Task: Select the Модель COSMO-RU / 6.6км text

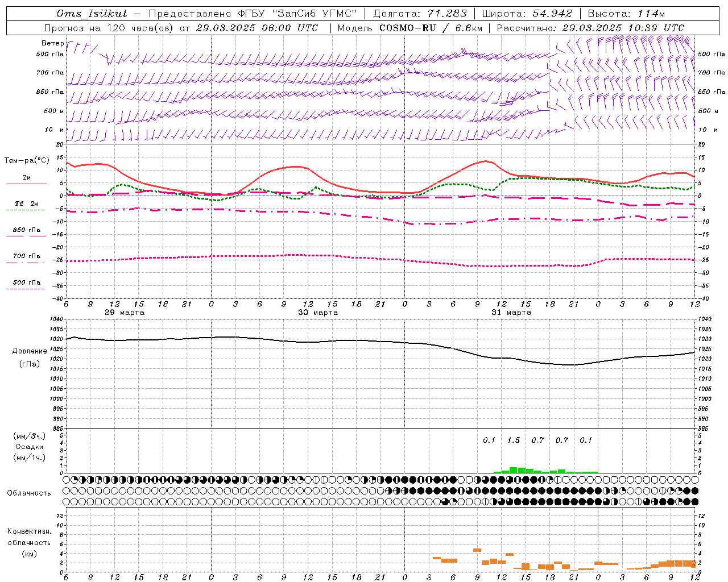Action: [410, 28]
